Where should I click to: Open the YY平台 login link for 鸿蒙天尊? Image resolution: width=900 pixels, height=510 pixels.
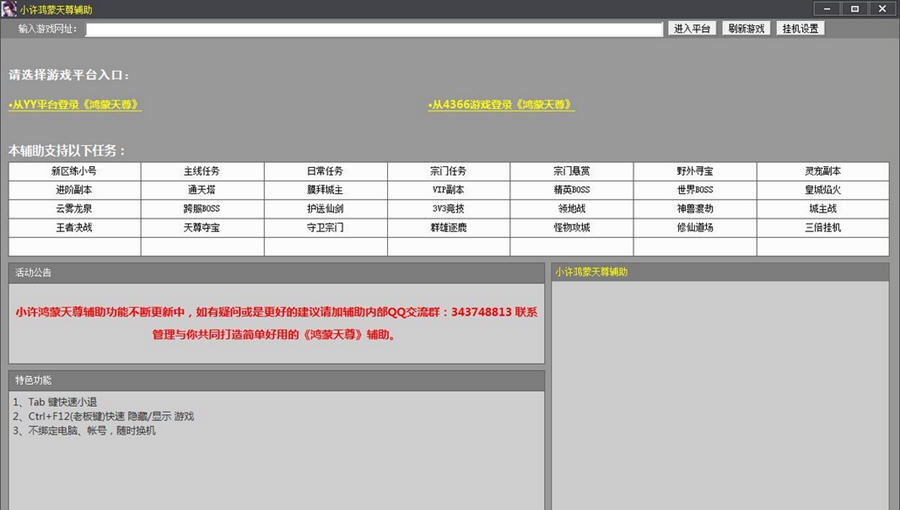(x=75, y=105)
